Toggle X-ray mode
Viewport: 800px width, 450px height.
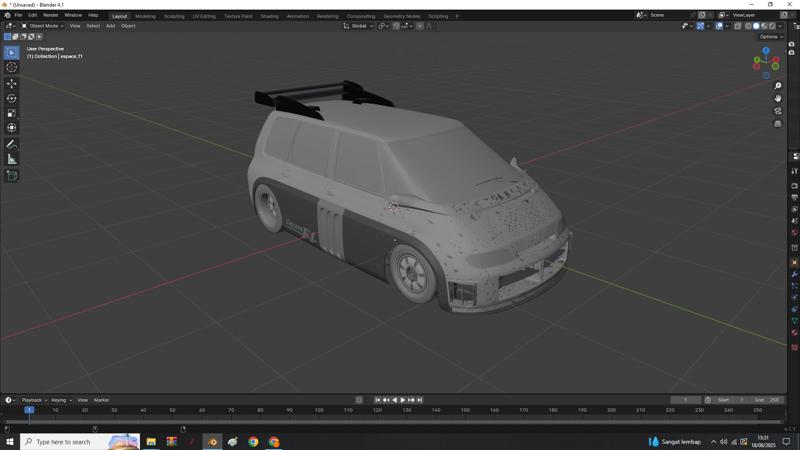738,26
